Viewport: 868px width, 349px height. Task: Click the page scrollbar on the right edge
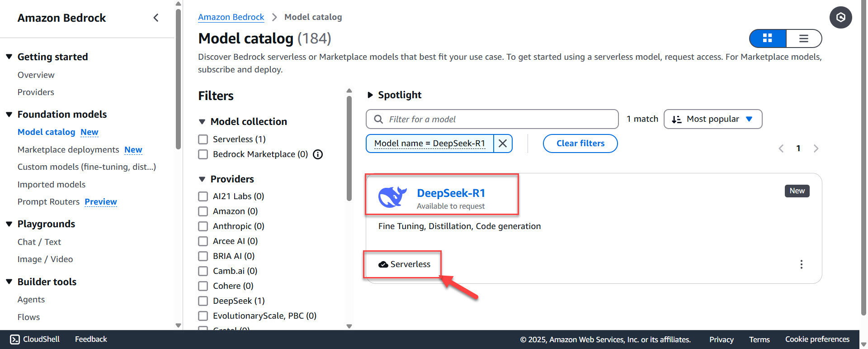pyautogui.click(x=864, y=158)
